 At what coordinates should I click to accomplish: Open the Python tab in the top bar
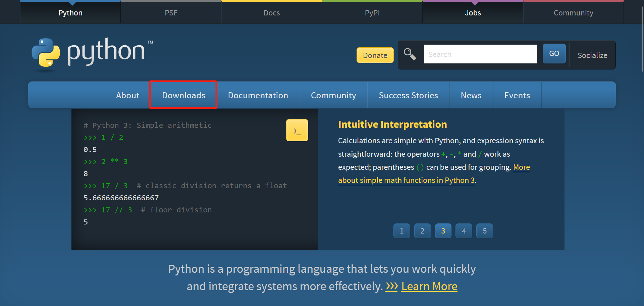pos(70,13)
